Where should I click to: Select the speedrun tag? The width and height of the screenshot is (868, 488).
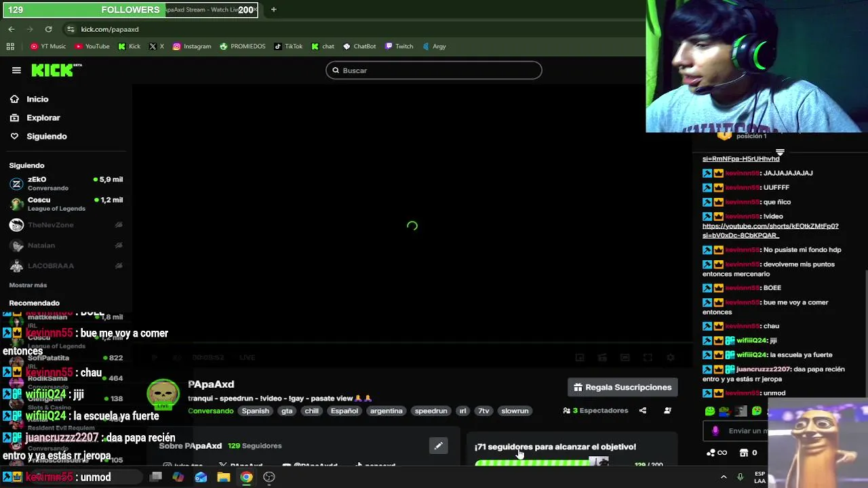click(431, 411)
